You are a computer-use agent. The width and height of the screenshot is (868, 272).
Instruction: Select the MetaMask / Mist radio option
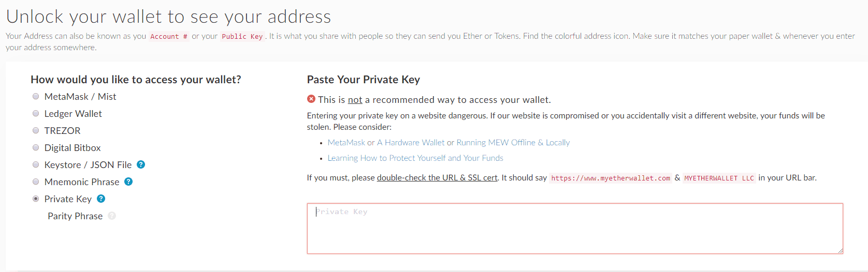(x=36, y=96)
